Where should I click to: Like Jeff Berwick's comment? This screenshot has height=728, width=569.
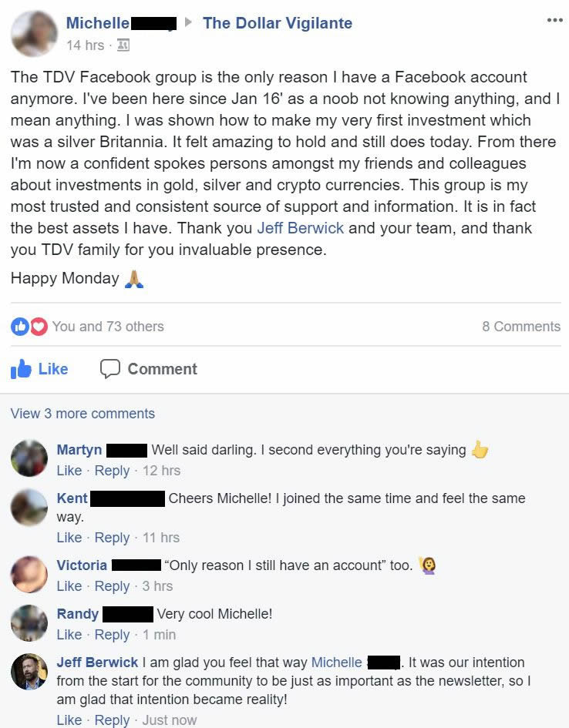69,720
